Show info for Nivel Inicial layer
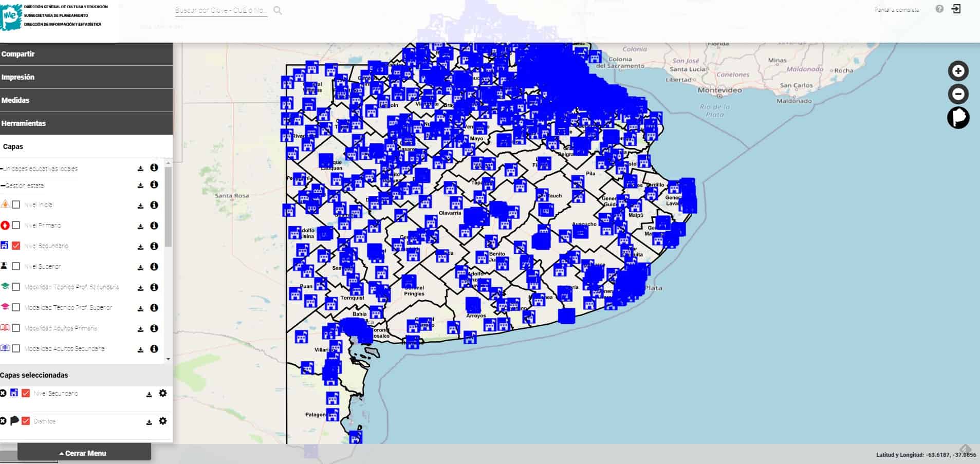 click(x=154, y=205)
